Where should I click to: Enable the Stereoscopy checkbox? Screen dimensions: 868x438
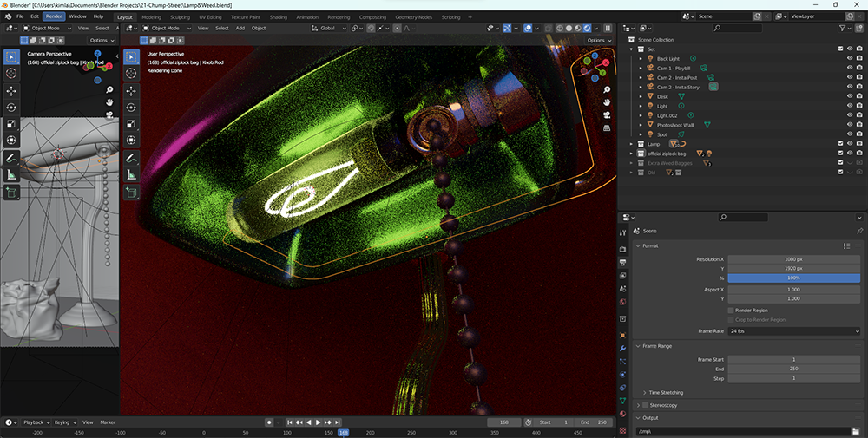(x=645, y=405)
